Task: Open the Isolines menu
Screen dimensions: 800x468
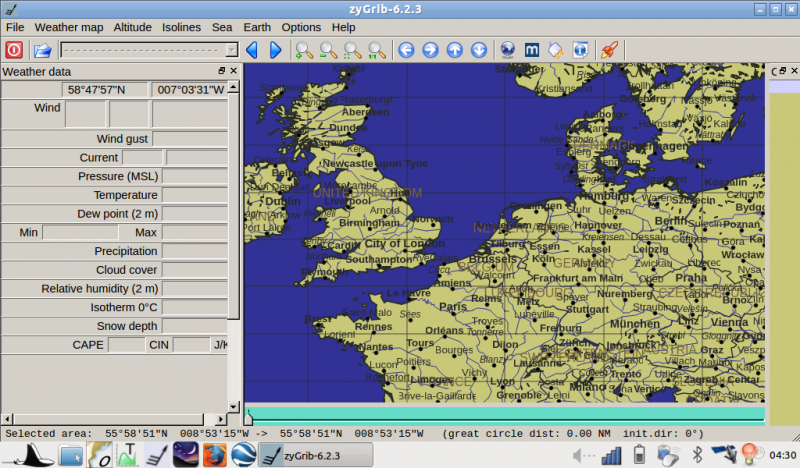Action: click(182, 27)
